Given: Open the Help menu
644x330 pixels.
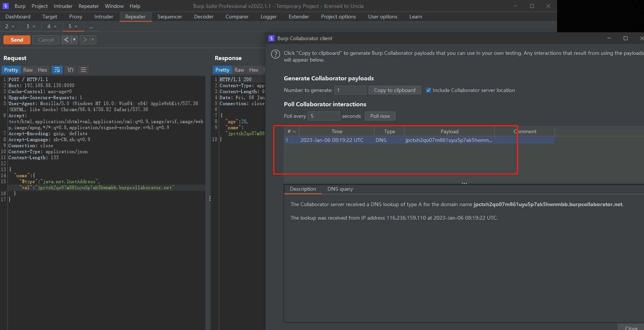Looking at the screenshot, I should point(135,6).
